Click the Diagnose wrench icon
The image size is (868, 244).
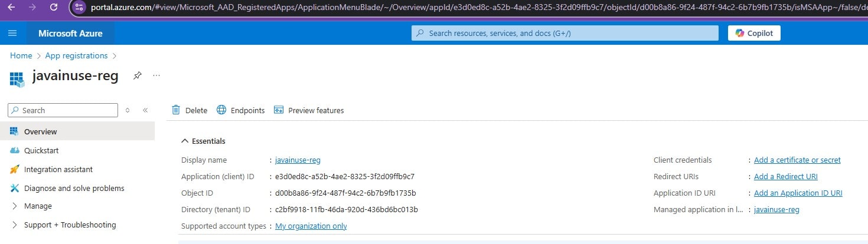[15, 188]
